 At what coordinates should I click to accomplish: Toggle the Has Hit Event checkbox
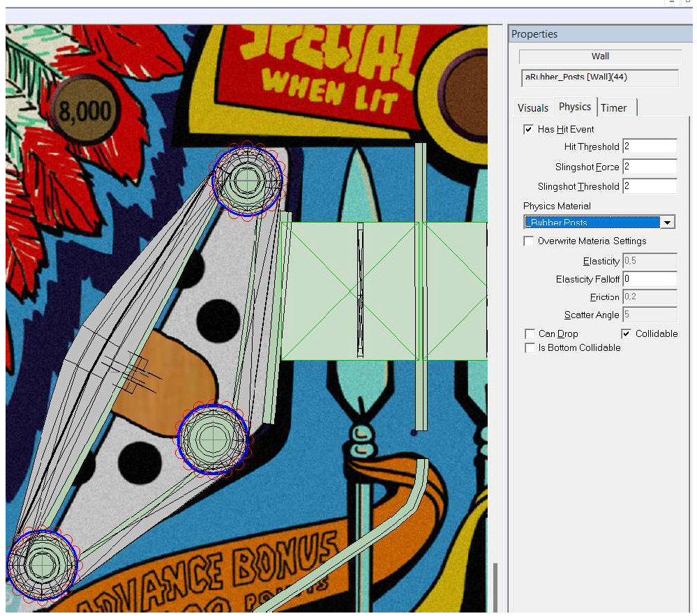(528, 129)
